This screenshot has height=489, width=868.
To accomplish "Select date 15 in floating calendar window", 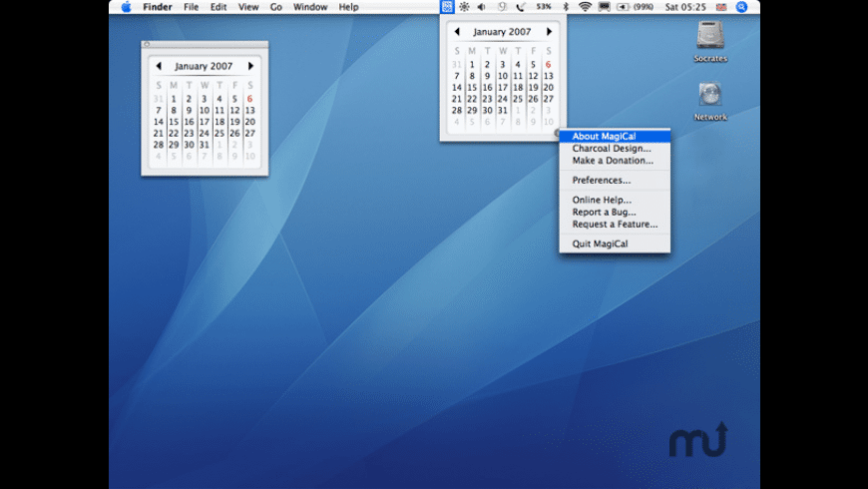I will (174, 122).
